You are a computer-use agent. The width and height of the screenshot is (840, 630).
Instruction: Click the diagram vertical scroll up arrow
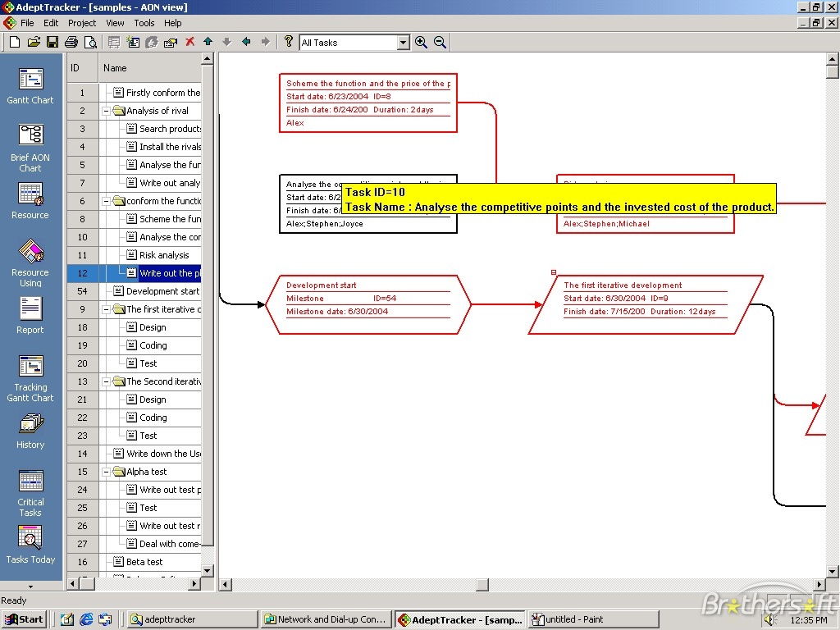pos(832,59)
